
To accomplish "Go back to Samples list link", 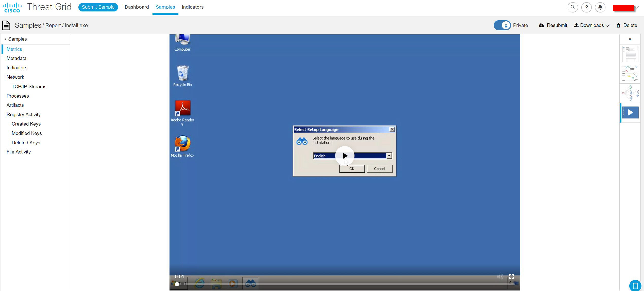I will tap(16, 39).
